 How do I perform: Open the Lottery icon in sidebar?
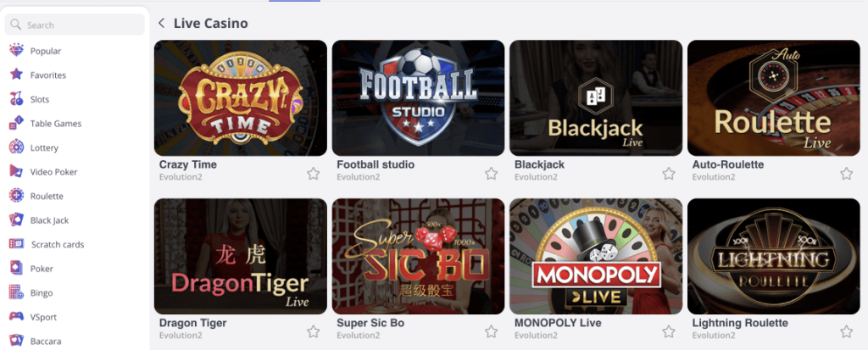[x=17, y=147]
